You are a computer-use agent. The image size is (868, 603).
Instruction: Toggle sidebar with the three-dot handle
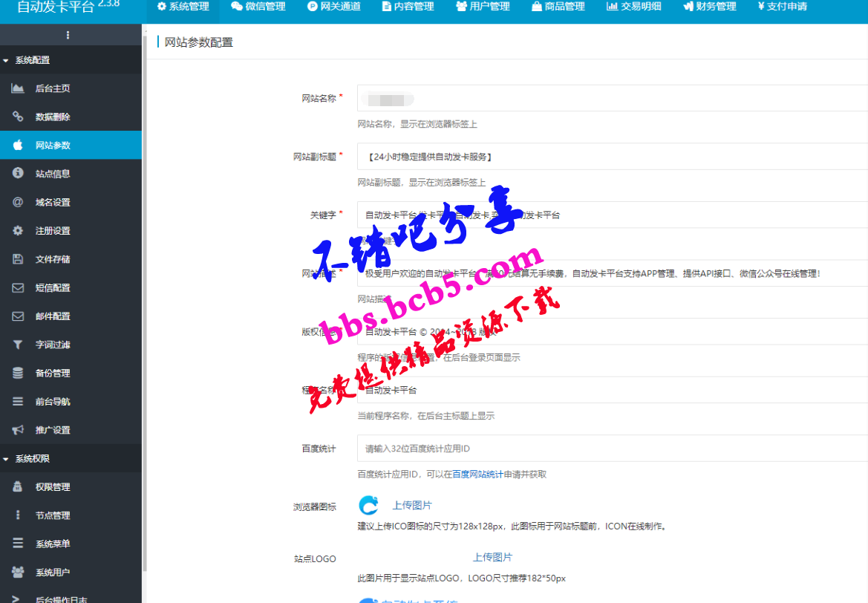(x=68, y=35)
